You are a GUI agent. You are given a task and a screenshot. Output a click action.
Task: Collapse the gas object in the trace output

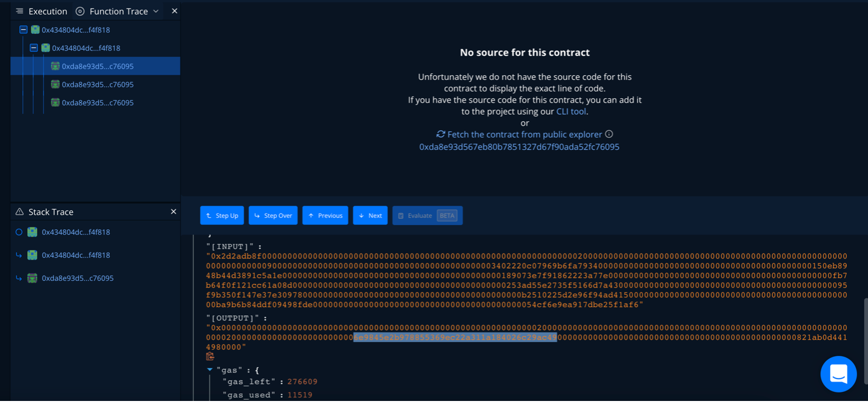(x=210, y=369)
